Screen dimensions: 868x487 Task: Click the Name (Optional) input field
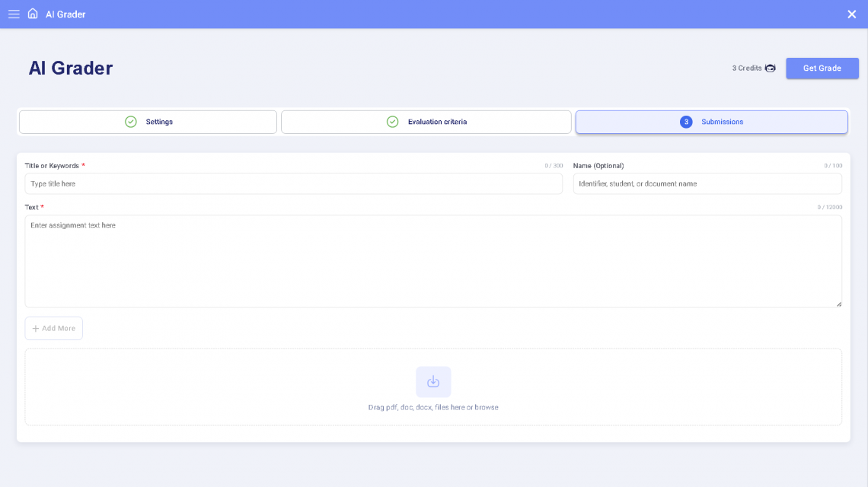[707, 183]
